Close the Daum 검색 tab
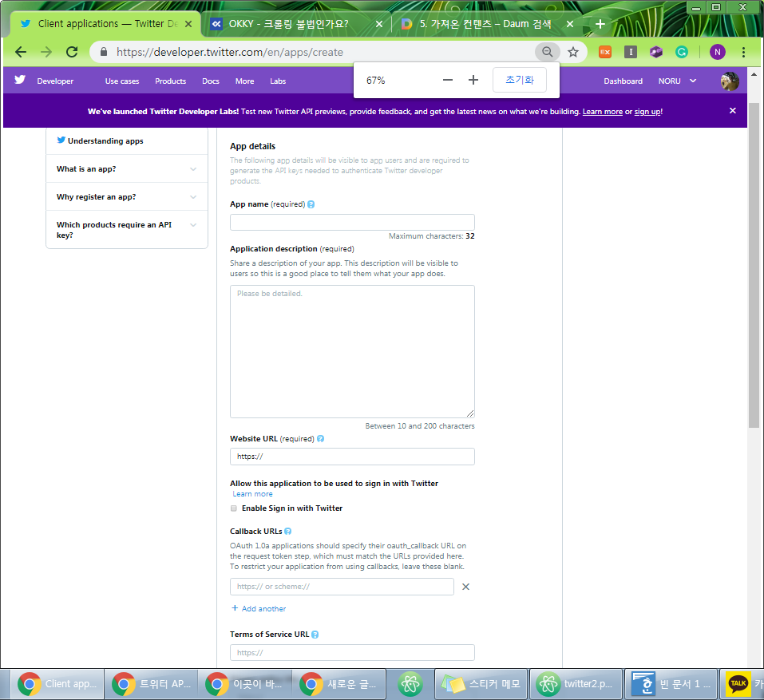 coord(569,24)
